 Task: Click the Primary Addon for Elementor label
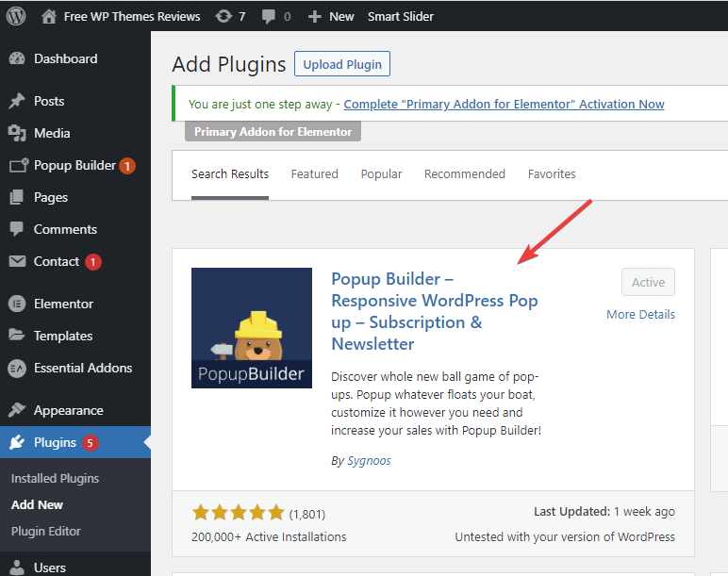[273, 132]
